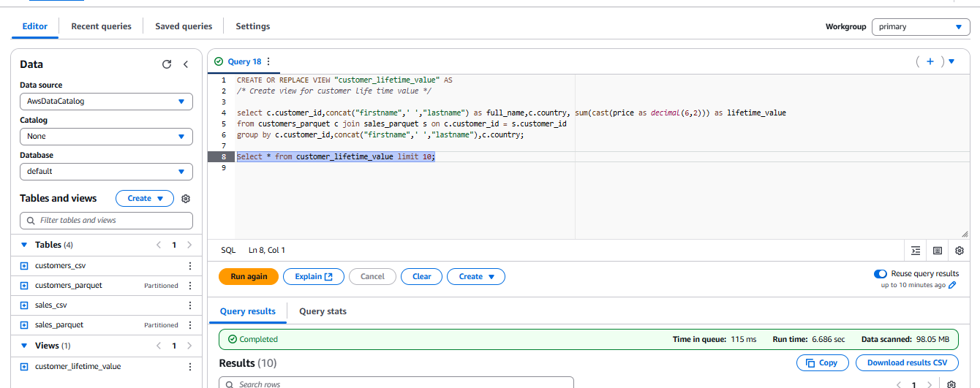Edit reuse query results time setting
This screenshot has height=388, width=980.
click(x=952, y=285)
